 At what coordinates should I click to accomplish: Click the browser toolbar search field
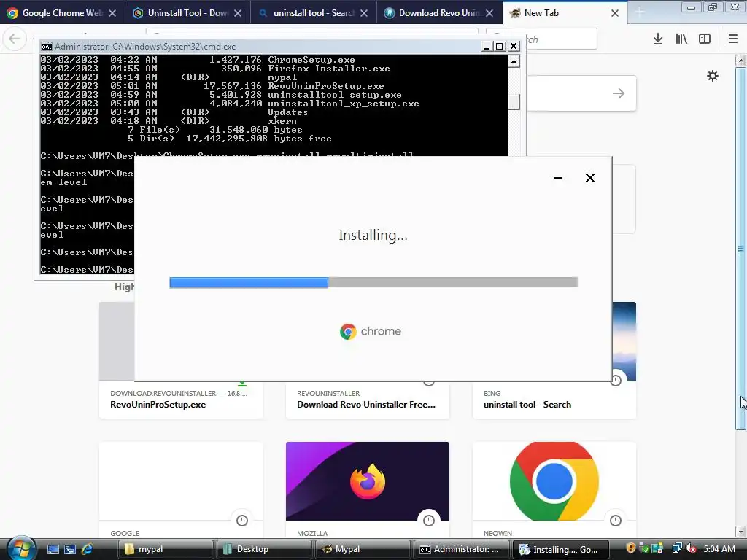point(562,39)
